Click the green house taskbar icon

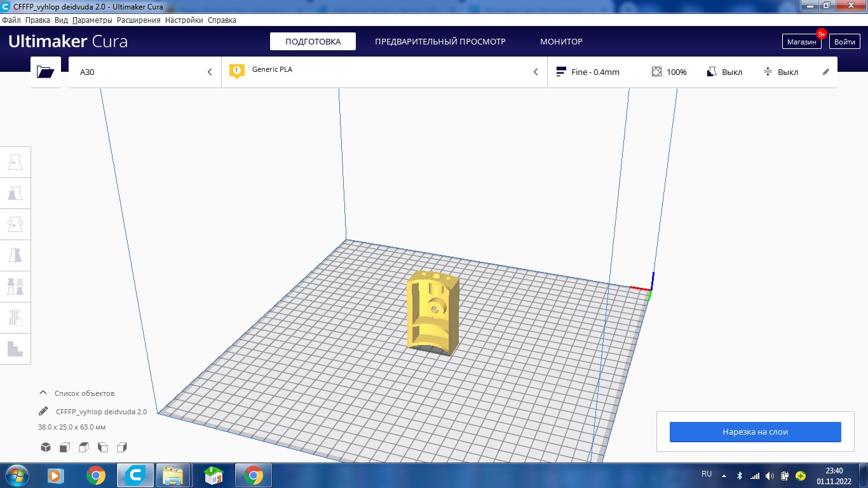point(214,475)
